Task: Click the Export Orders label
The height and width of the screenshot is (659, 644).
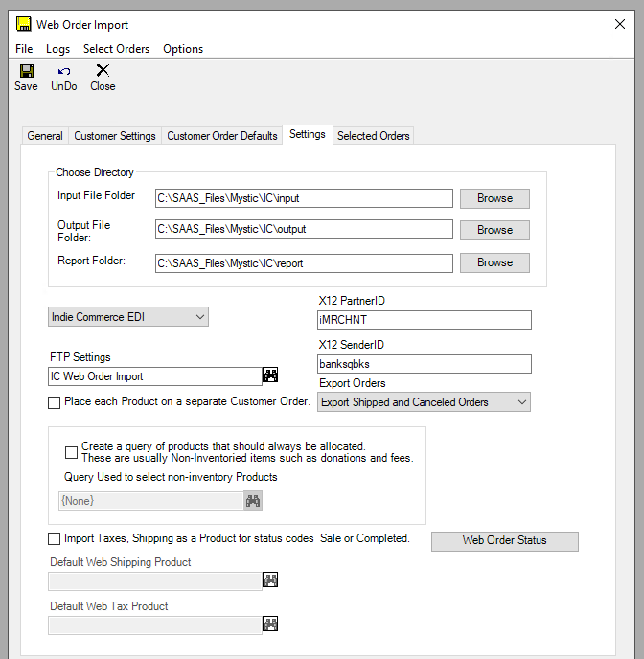Action: 353,383
